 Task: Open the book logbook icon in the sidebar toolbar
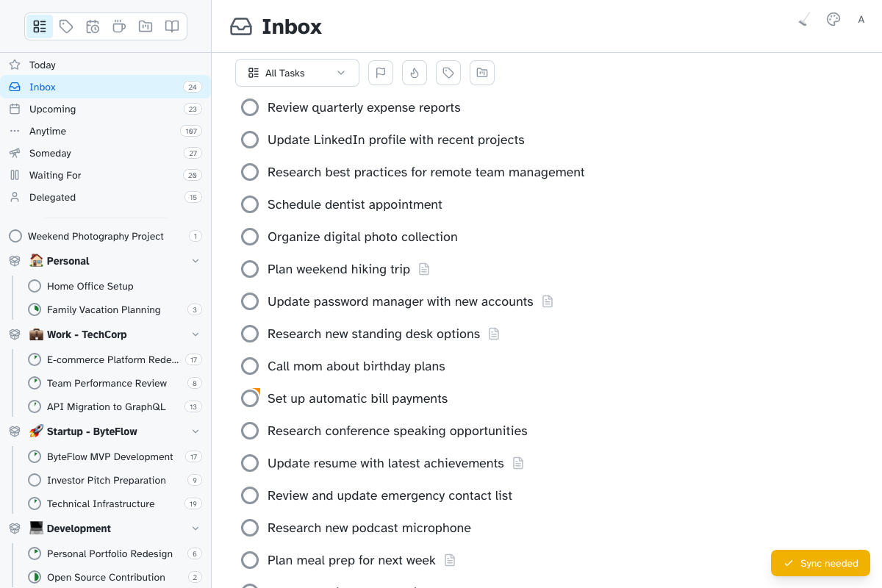(x=171, y=26)
